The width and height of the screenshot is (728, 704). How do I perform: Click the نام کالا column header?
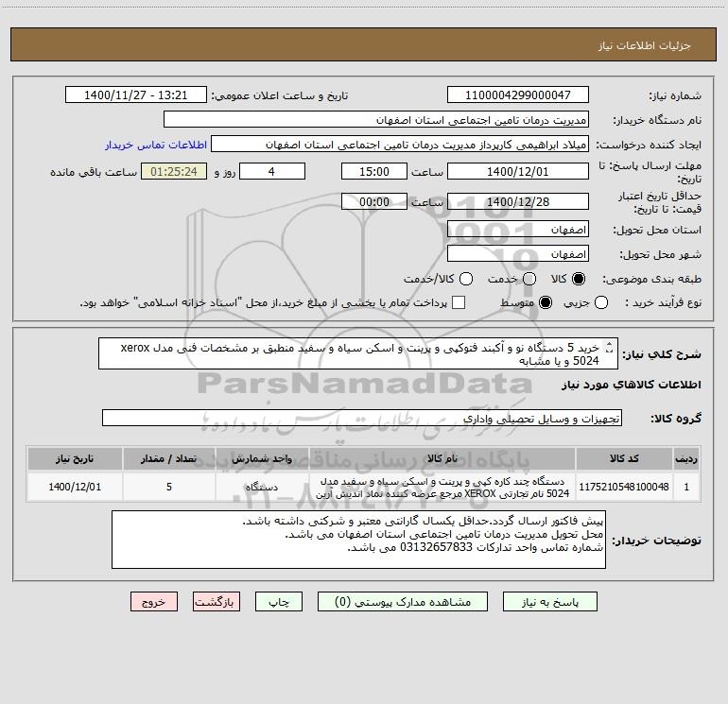[442, 458]
